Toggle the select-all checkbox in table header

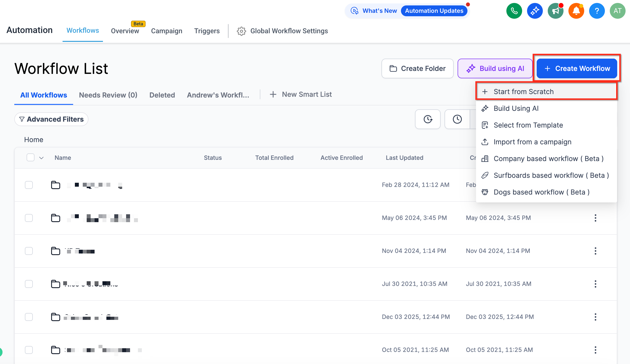(x=31, y=158)
